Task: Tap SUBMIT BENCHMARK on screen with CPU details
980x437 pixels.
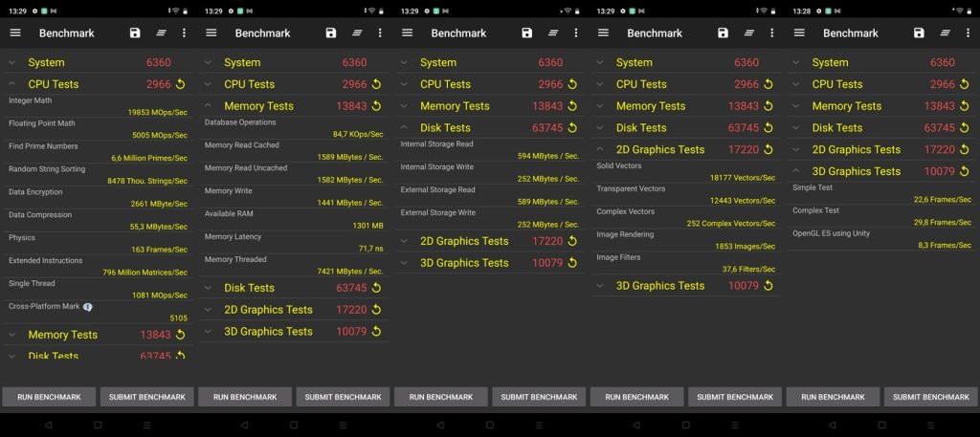Action: pyautogui.click(x=146, y=397)
